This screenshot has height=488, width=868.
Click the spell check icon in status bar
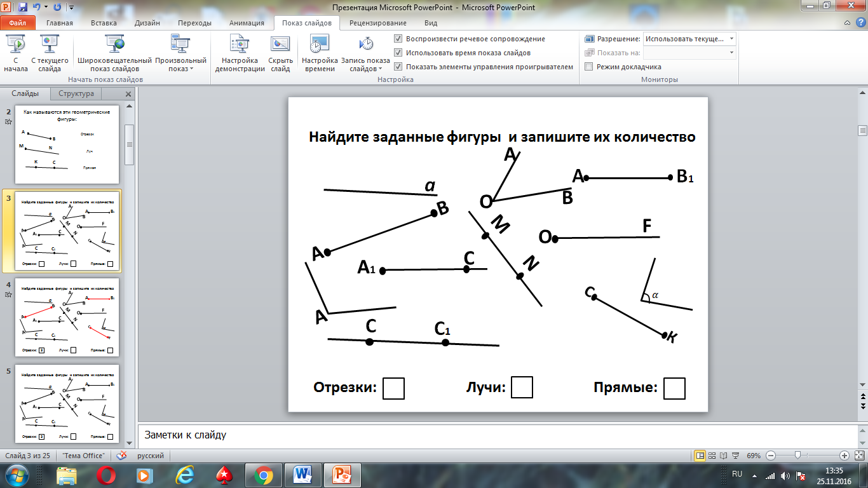[121, 456]
